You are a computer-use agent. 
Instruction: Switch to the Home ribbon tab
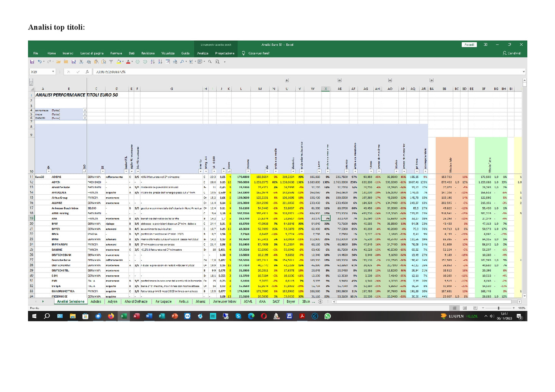pos(51,53)
